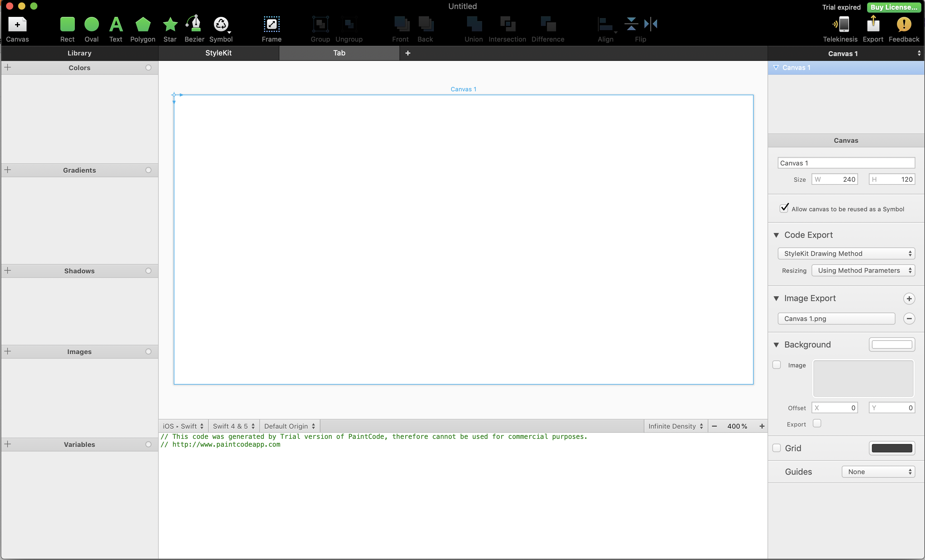Enable the Grid checkbox
925x560 pixels.
[776, 448]
